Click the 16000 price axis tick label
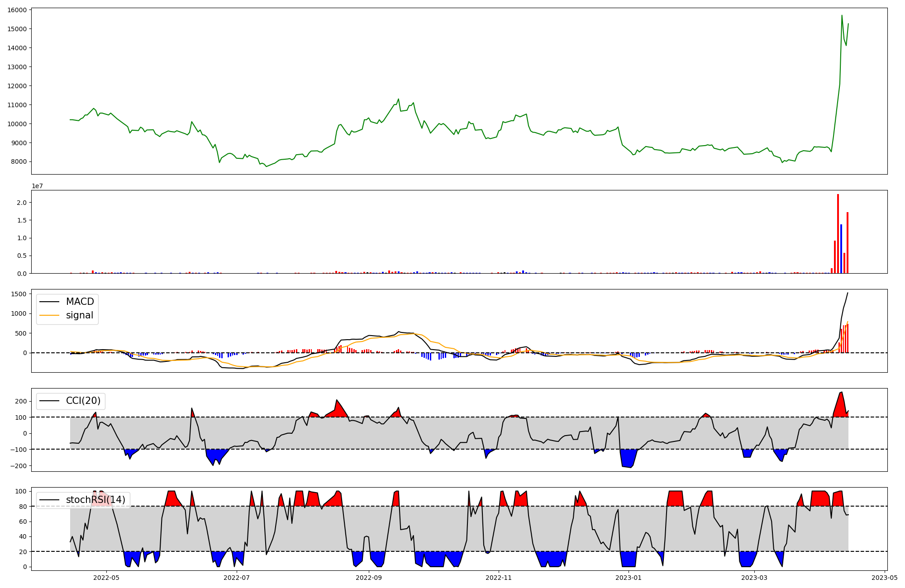Screen dimensions: 905x588 (x=17, y=10)
